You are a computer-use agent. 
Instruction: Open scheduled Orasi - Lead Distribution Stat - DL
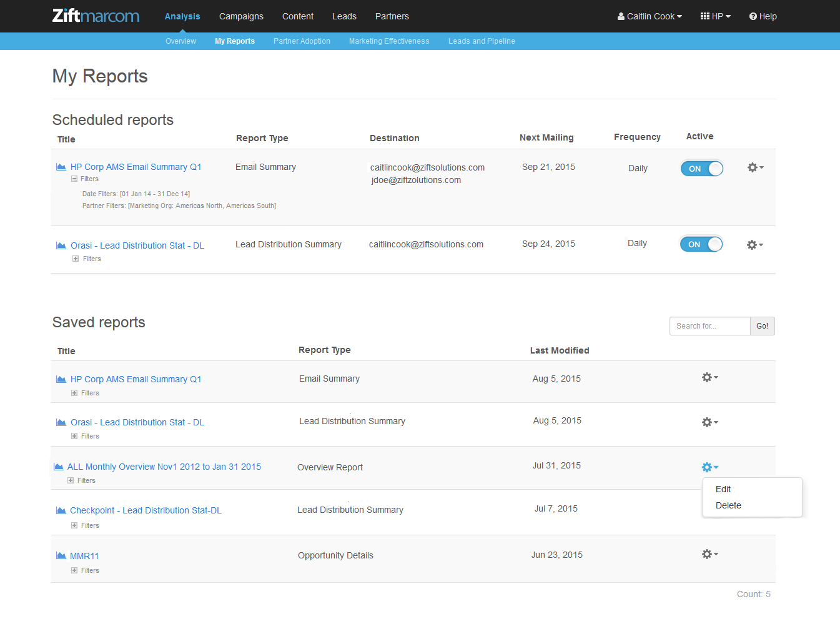coord(137,245)
